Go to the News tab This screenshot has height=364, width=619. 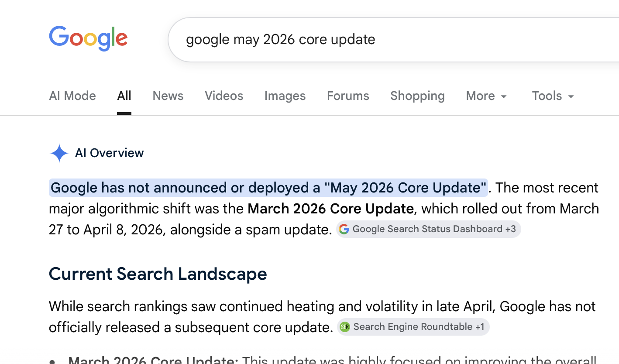[x=168, y=96]
